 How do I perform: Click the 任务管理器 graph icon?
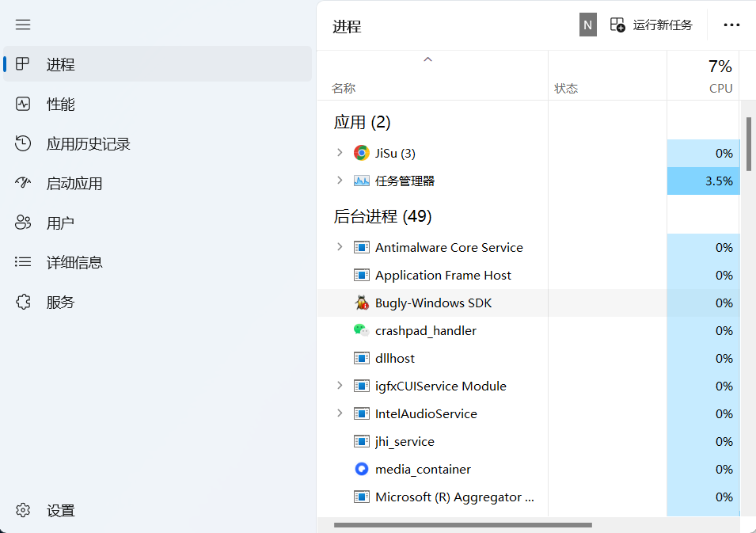361,181
